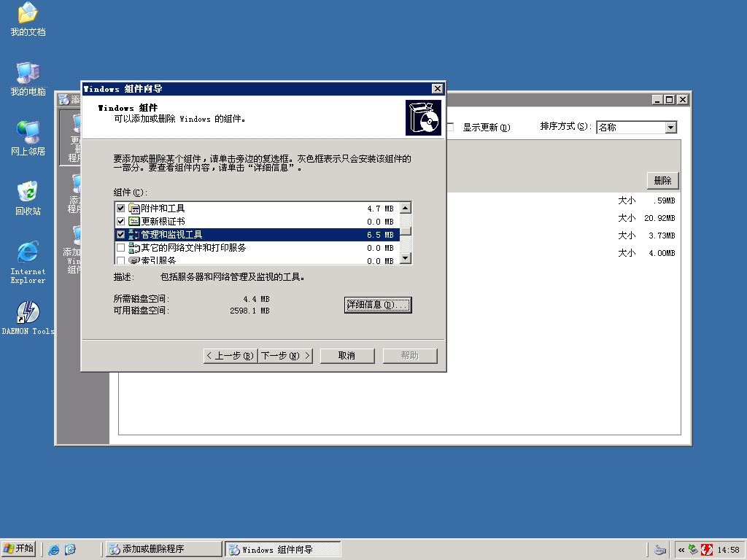747x560 pixels.
Task: Uncheck the 更新根证书 checkbox
Action: coord(120,222)
